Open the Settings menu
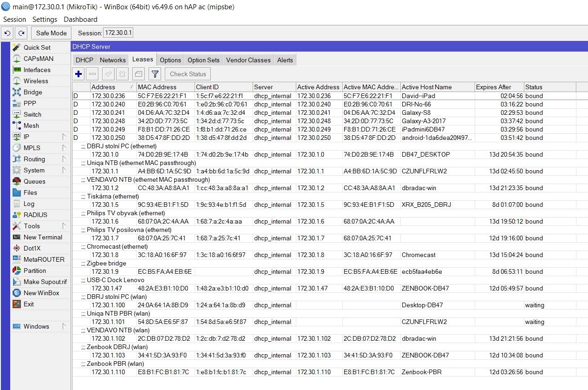The width and height of the screenshot is (588, 390). [45, 20]
